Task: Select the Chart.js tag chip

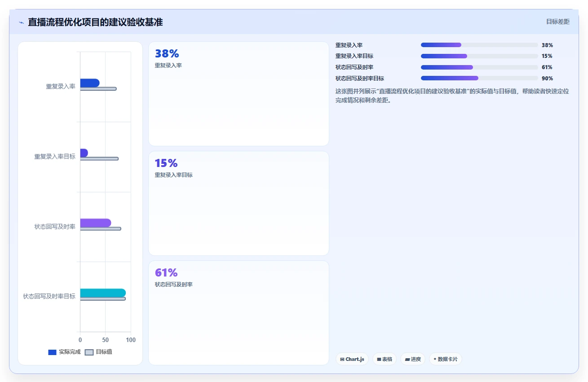Action: (352, 359)
